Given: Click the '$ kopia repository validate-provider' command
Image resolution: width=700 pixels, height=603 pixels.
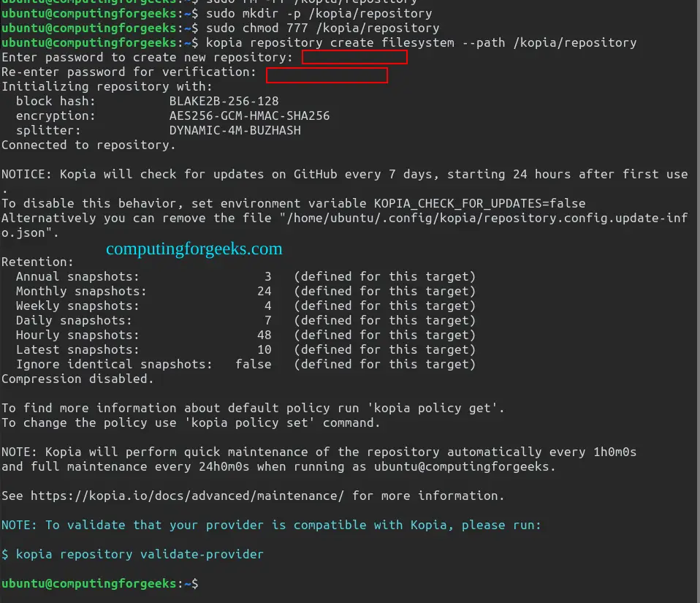Looking at the screenshot, I should pos(132,554).
